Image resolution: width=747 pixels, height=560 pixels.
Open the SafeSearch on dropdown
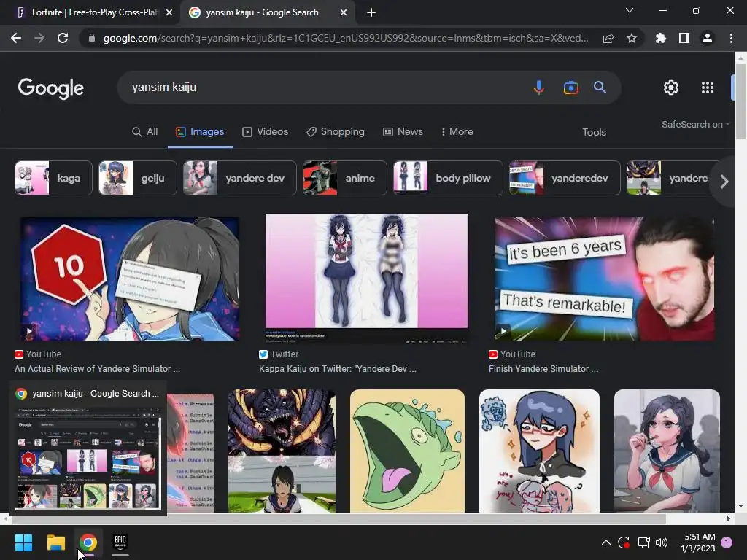pos(695,124)
